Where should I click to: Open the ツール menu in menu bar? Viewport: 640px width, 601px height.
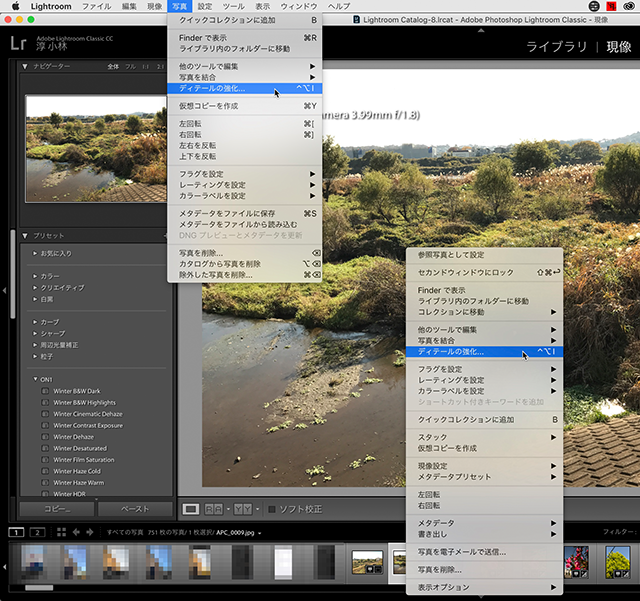coord(233,6)
